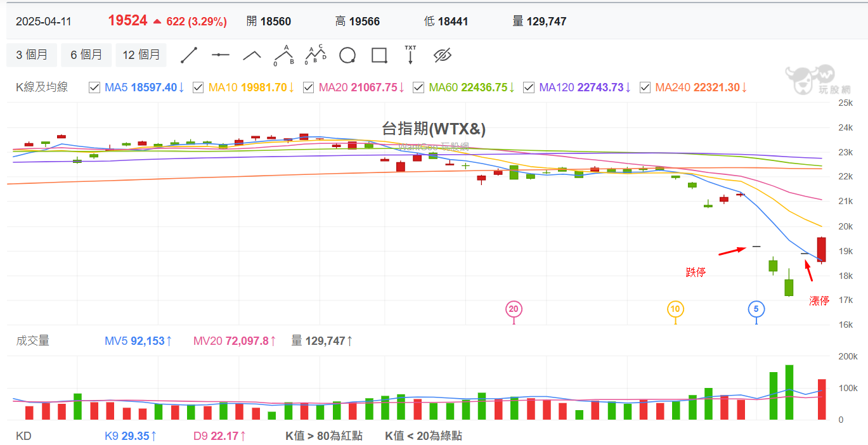Switch chart range to 6 個月
Image resolution: width=868 pixels, height=445 pixels.
(x=86, y=55)
